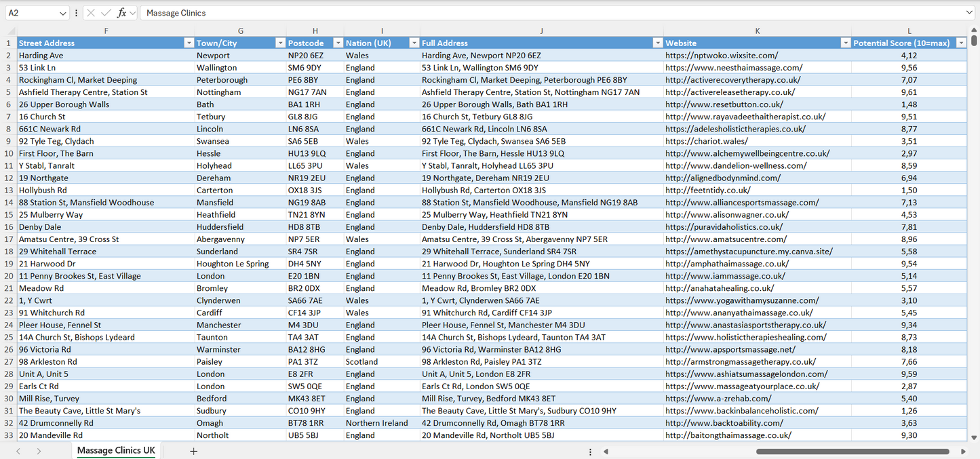This screenshot has height=459, width=980.
Task: Open the Town/City filter dropdown
Action: click(x=280, y=43)
